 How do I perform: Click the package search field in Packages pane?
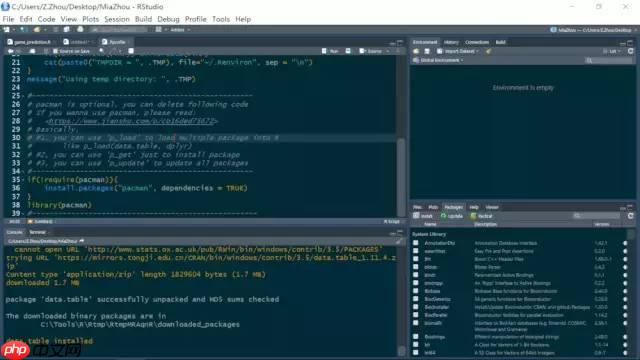tap(597, 216)
